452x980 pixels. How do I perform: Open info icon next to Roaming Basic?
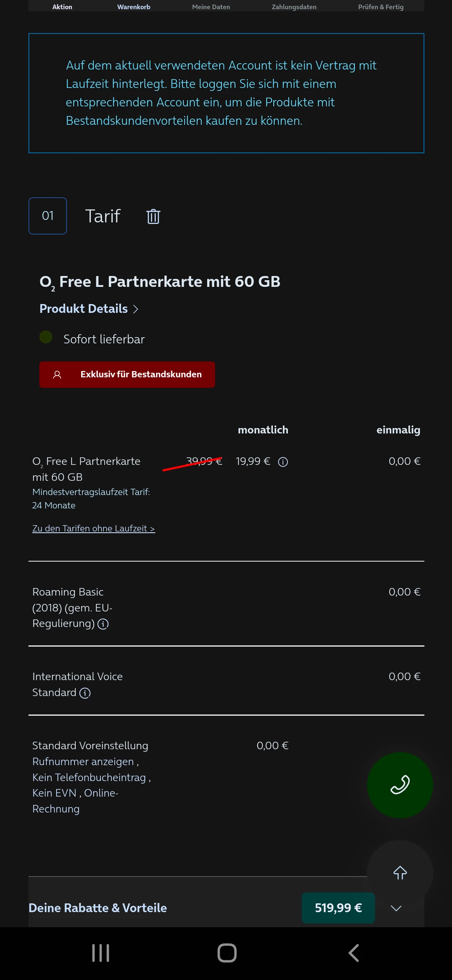point(103,624)
